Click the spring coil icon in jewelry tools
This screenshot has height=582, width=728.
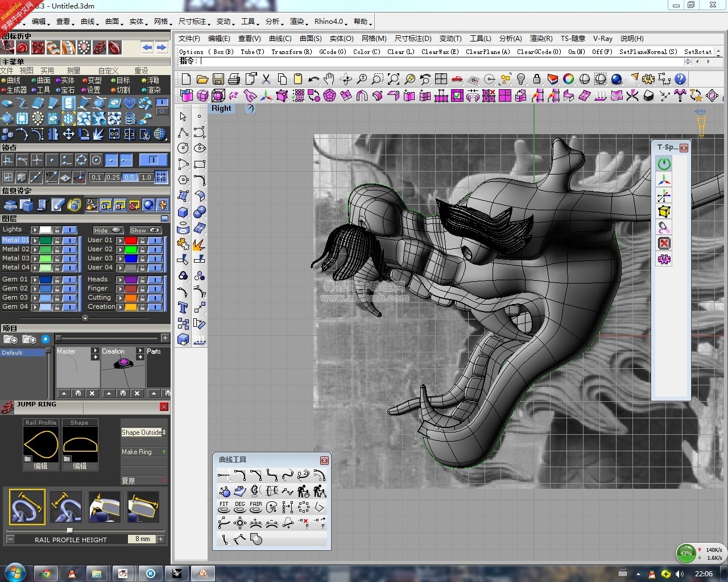(x=130, y=119)
